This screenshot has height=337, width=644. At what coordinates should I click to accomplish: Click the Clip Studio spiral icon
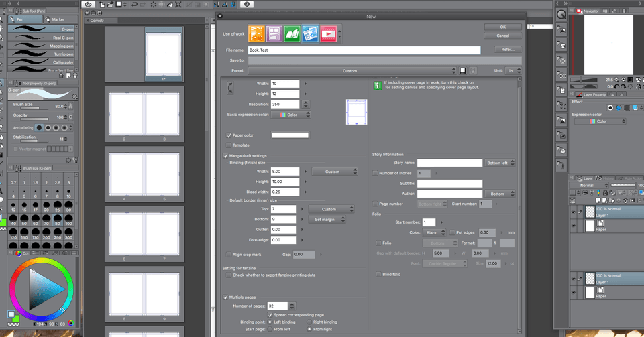(87, 4)
